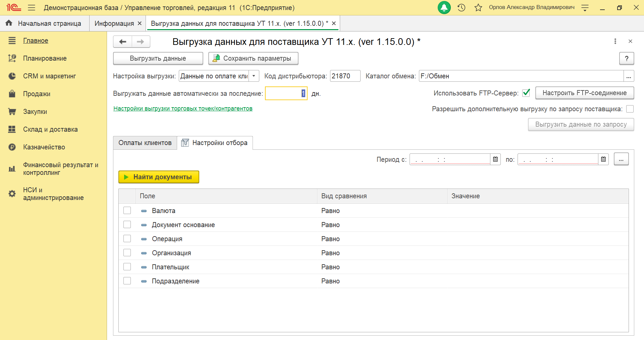Check the Подразделение filter row
This screenshot has height=340, width=644.
tap(127, 281)
